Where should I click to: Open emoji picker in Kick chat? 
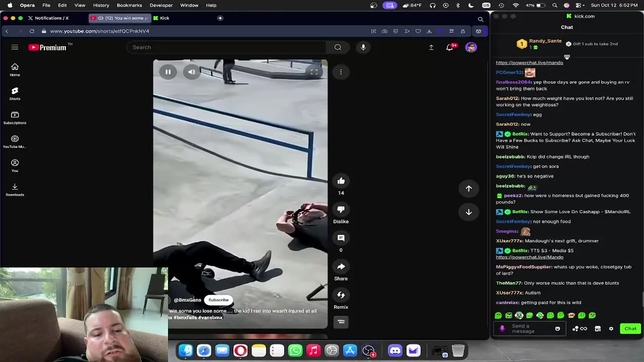[557, 329]
